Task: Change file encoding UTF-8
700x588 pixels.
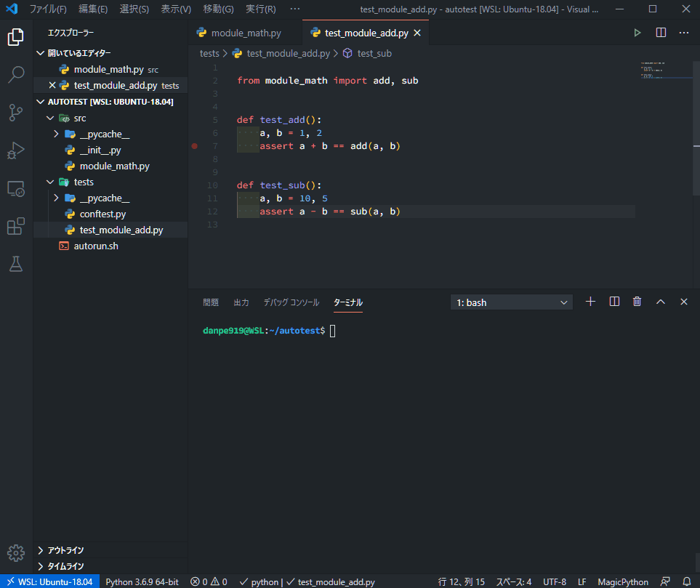Action: (555, 581)
